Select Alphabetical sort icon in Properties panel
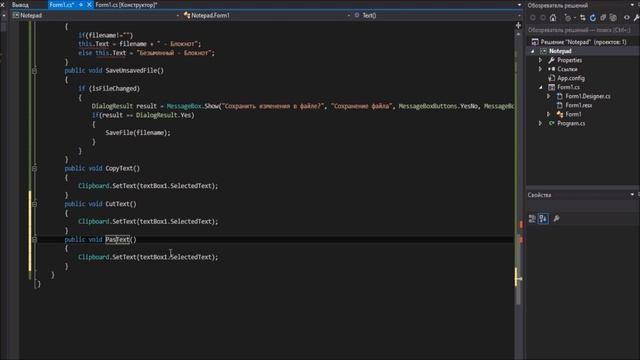This screenshot has width=640, height=360. pyautogui.click(x=543, y=219)
